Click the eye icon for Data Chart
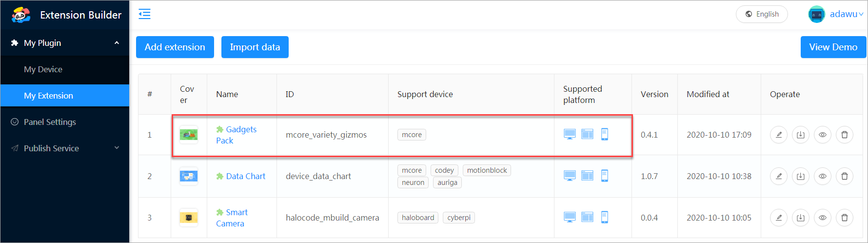Viewport: 868px width, 243px height. 823,176
